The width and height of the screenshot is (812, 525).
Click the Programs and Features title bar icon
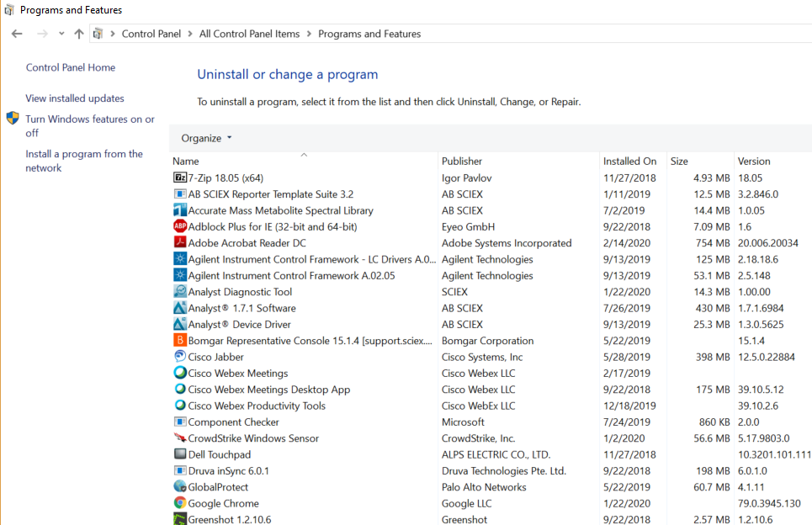pos(8,10)
